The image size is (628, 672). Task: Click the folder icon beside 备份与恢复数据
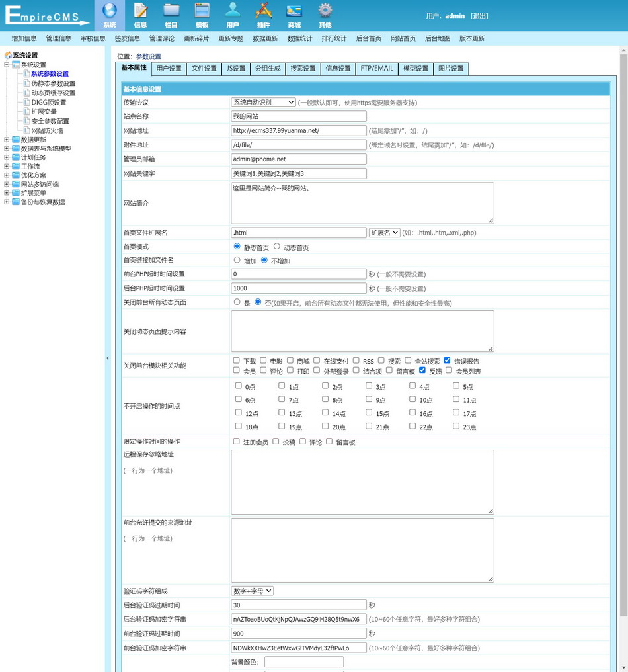pos(16,202)
